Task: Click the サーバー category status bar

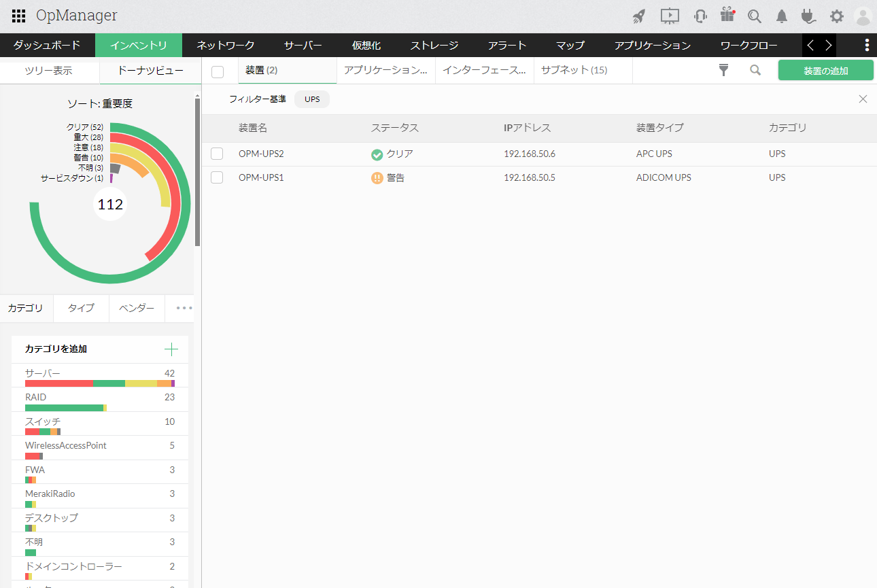Action: click(100, 383)
